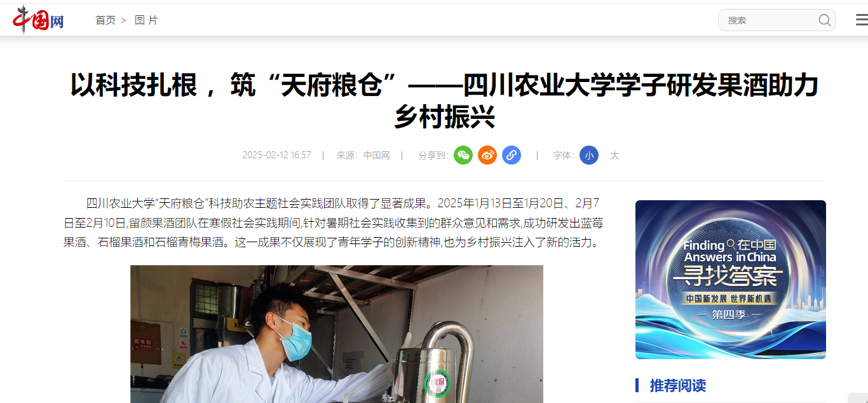Click the publish date 2025-02-12 16:57
The height and width of the screenshot is (403, 868).
click(x=276, y=155)
